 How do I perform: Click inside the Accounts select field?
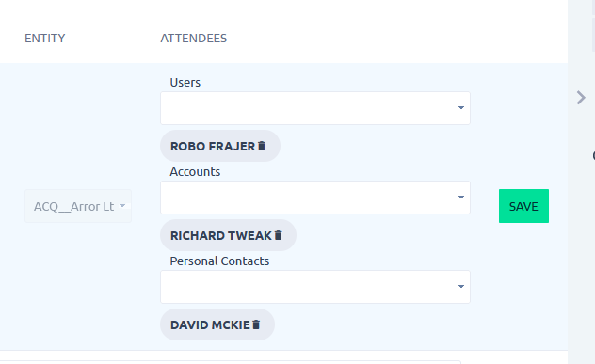[x=315, y=198]
